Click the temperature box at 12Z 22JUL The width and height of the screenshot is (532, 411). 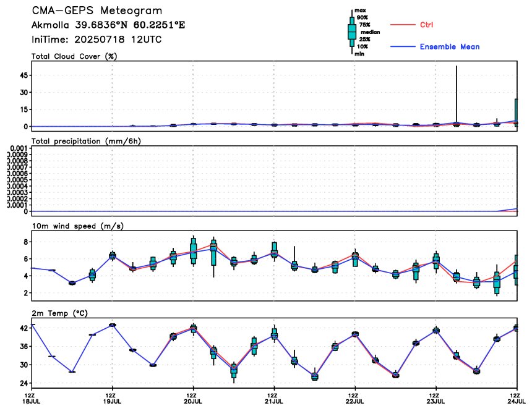coord(355,334)
